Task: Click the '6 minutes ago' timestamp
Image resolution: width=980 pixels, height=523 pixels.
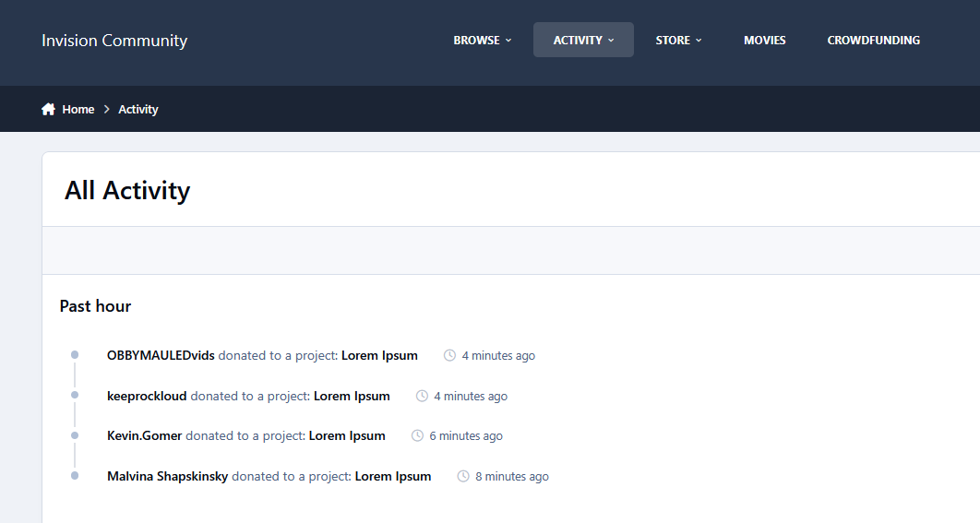Action: 466,436
